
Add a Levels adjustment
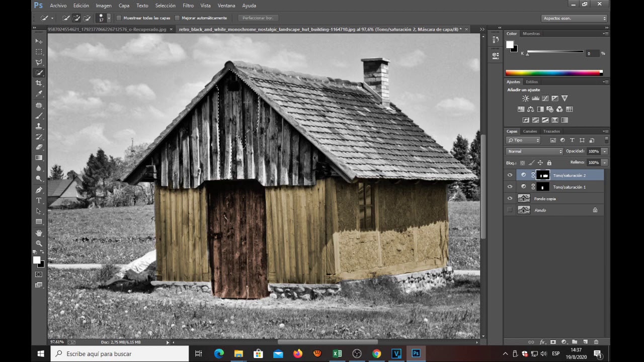pos(535,99)
